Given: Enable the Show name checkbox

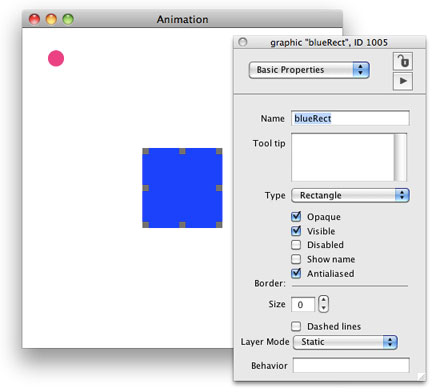Looking at the screenshot, I should [x=296, y=259].
